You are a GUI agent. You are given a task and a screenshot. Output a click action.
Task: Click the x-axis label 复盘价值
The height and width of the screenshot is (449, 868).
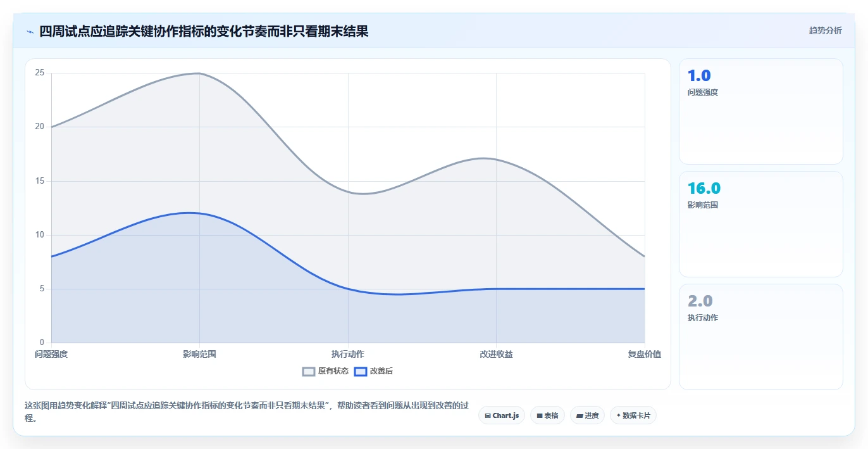[645, 354]
